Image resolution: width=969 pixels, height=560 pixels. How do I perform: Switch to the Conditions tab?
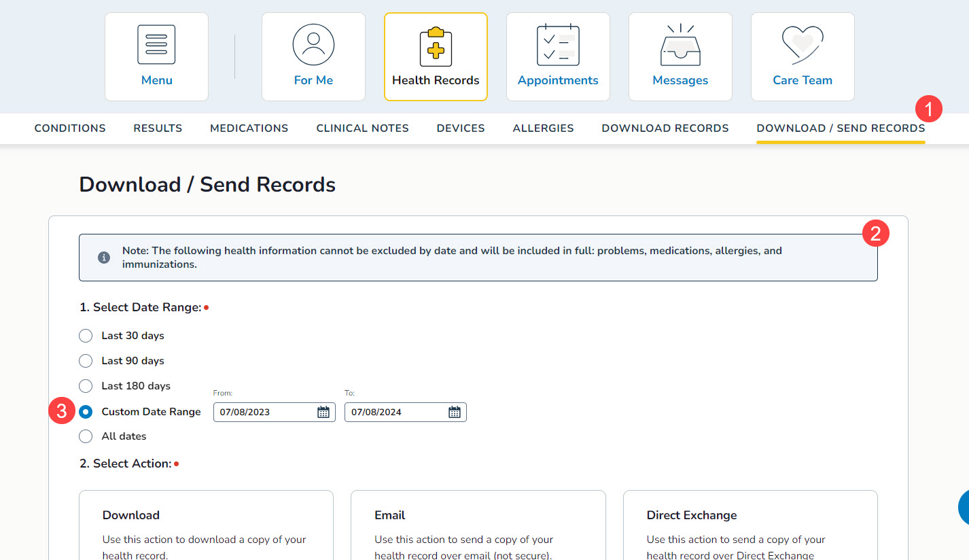[x=70, y=128]
